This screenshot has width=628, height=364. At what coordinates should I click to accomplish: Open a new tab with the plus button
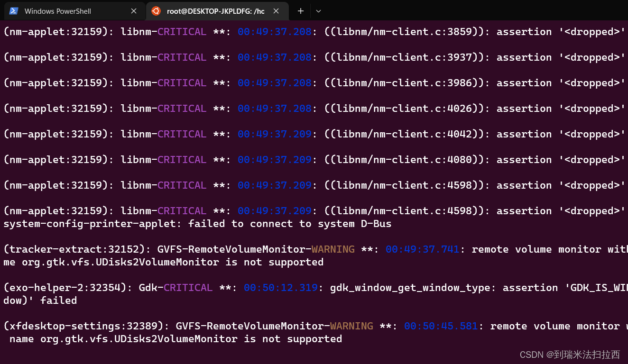(x=301, y=11)
